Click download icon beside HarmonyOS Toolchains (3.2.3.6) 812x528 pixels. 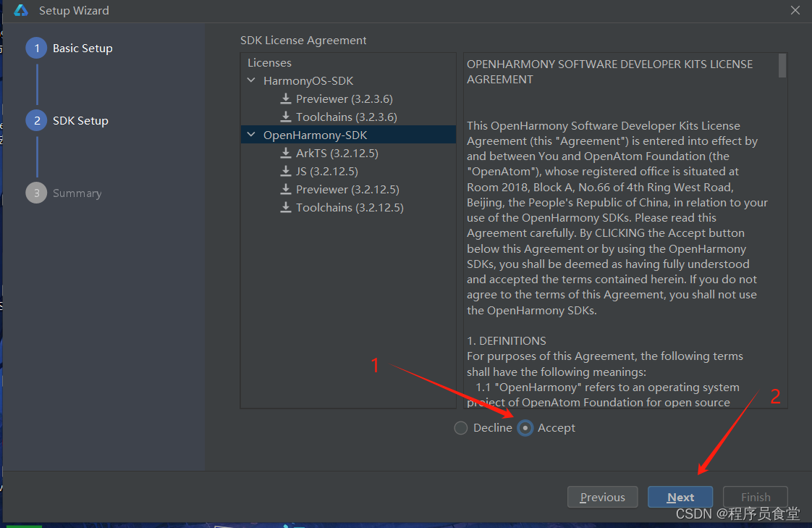pos(285,117)
